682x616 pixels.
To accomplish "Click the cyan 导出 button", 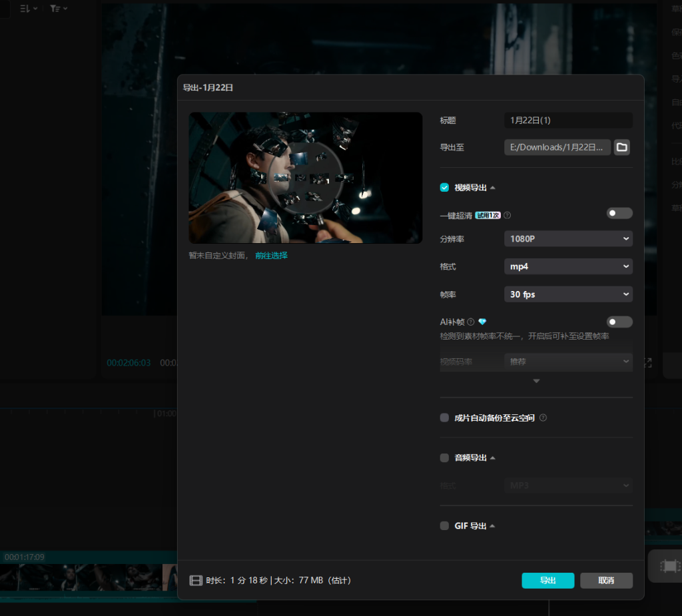I will 547,581.
